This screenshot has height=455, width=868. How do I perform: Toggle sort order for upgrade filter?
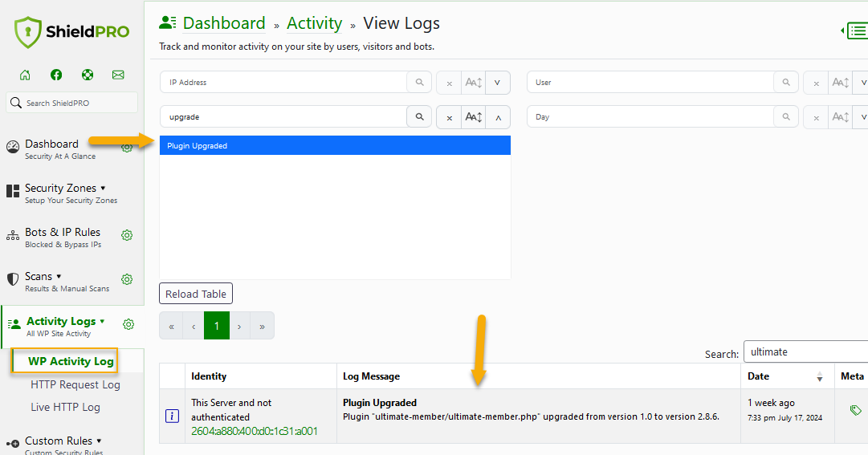[x=473, y=117]
